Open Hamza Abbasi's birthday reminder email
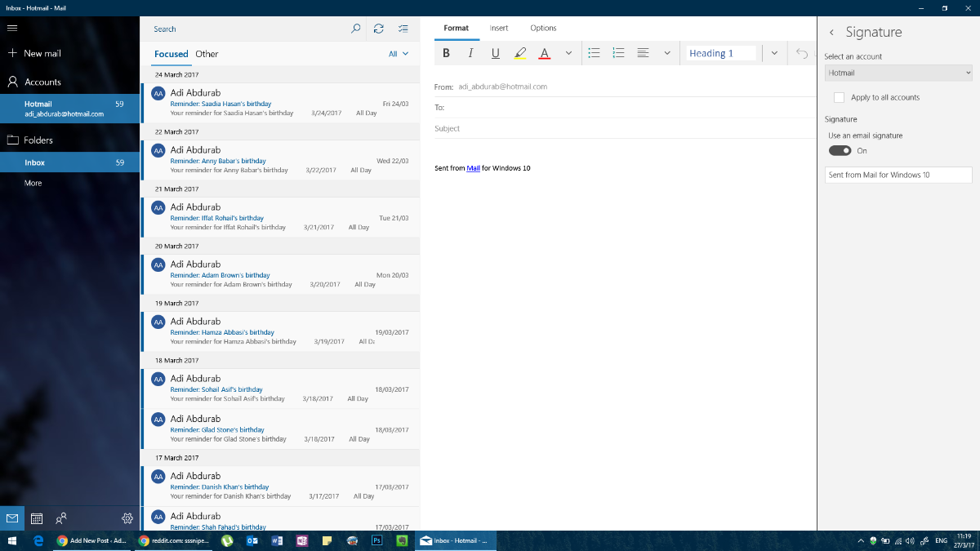The image size is (980, 551). pyautogui.click(x=280, y=331)
